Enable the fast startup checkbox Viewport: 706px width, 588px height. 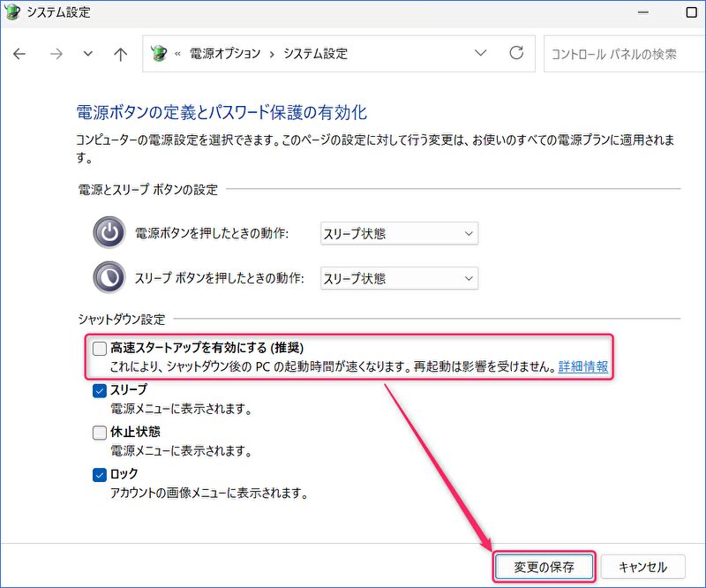pos(100,349)
